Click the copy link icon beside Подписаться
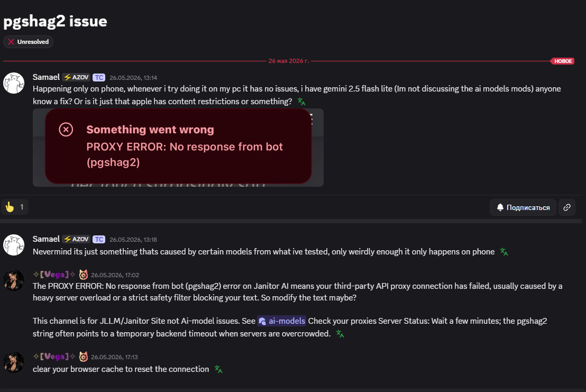The width and height of the screenshot is (586, 392). click(x=567, y=207)
